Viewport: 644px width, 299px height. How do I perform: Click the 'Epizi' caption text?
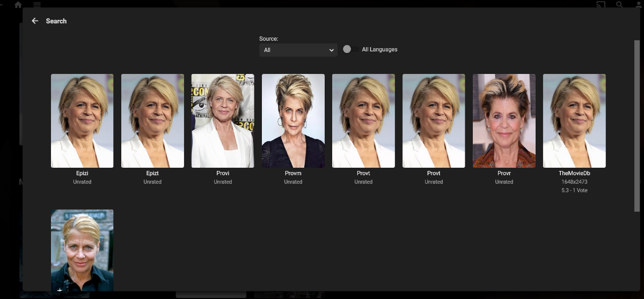(82, 174)
